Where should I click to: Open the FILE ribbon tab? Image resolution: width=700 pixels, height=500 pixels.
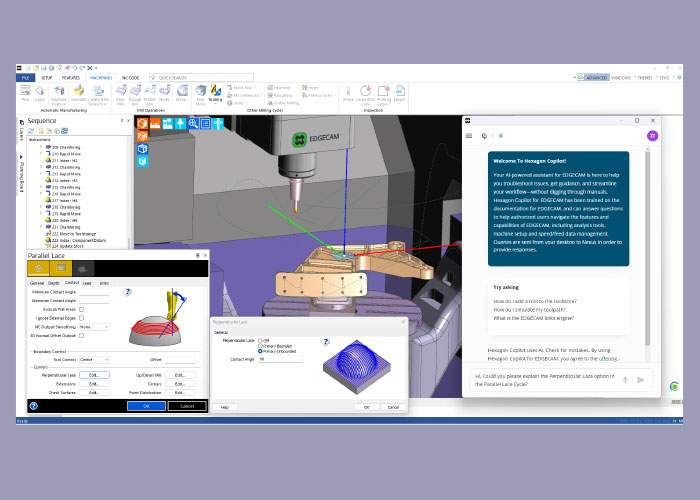pos(25,78)
